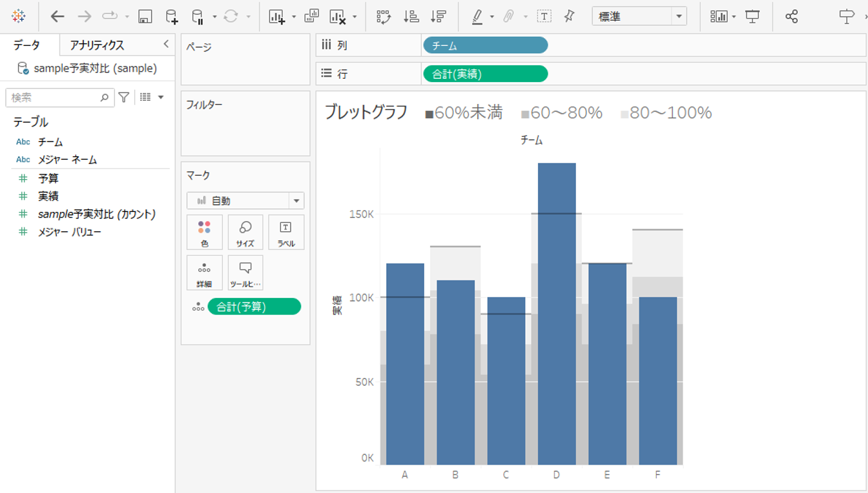
Task: Expand the replay animation dropdown arrow
Action: pyautogui.click(x=127, y=17)
